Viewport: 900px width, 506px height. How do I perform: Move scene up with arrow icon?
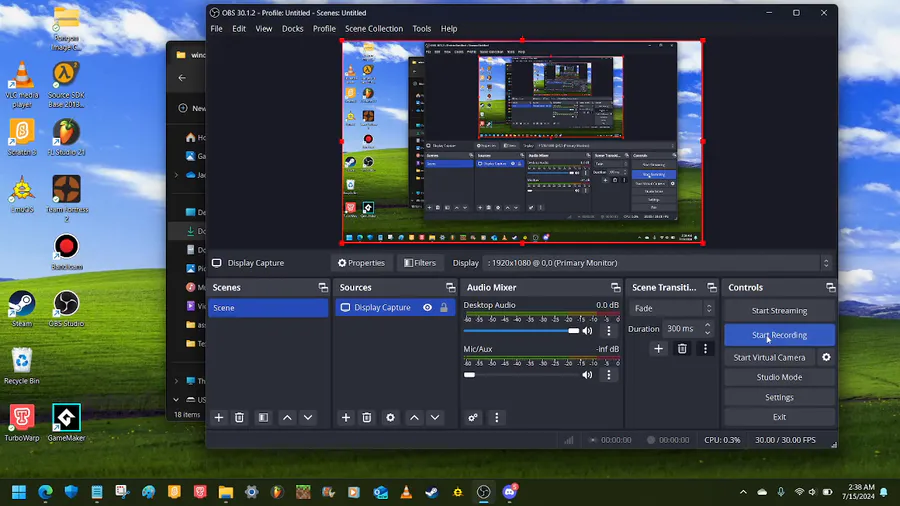pyautogui.click(x=287, y=418)
